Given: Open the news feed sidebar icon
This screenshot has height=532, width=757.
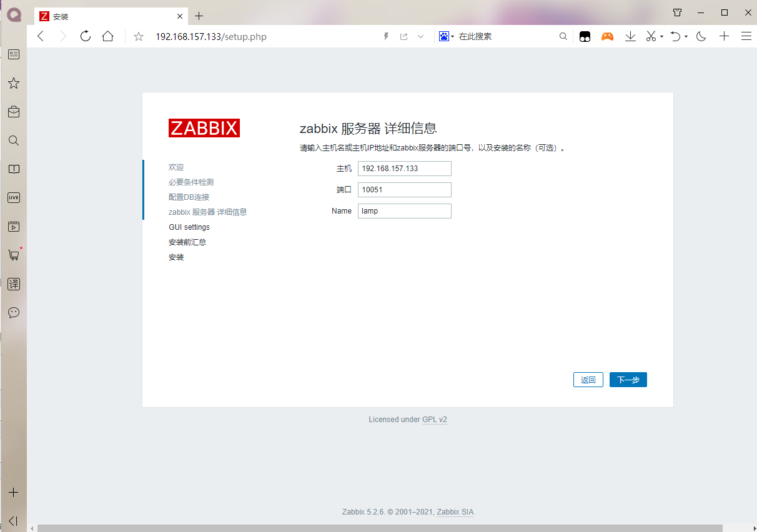Looking at the screenshot, I should click(13, 54).
